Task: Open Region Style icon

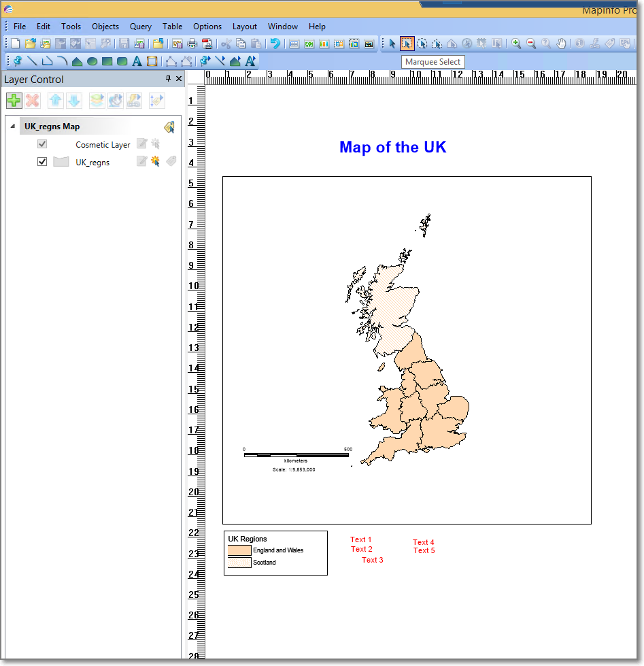Action: click(x=235, y=61)
